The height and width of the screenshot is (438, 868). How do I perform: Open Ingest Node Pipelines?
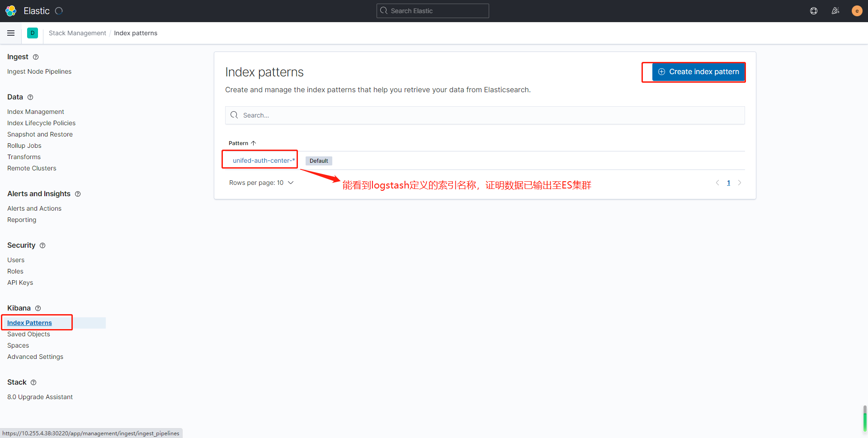point(39,71)
